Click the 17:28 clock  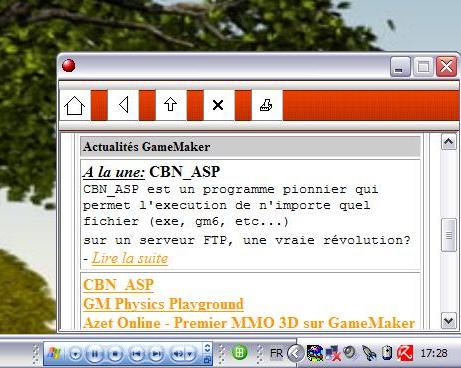coord(434,353)
